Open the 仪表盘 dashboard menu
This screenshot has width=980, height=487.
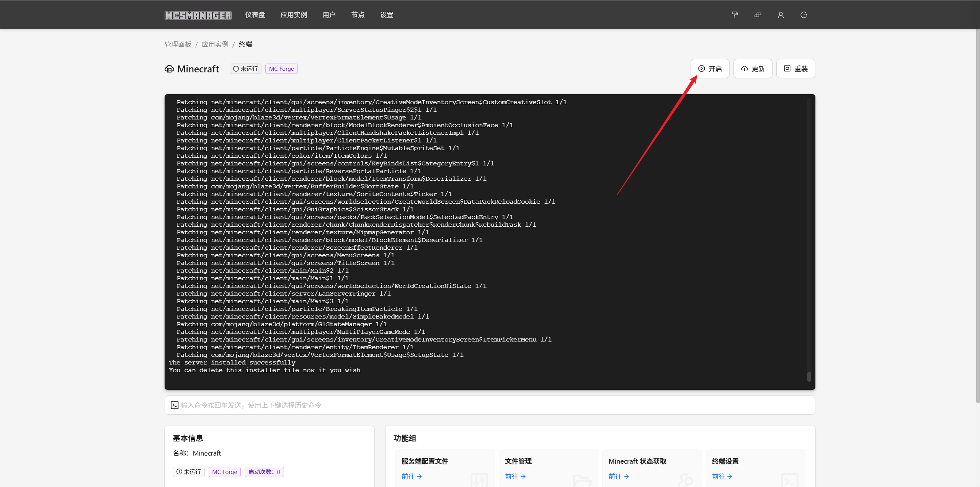(255, 15)
